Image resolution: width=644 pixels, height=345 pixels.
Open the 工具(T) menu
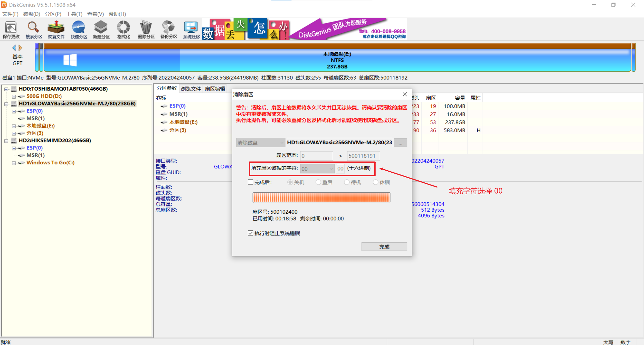click(x=74, y=14)
